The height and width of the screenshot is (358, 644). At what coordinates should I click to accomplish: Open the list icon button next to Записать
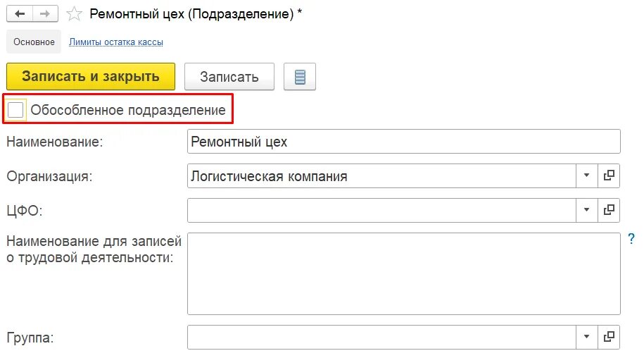(x=300, y=76)
